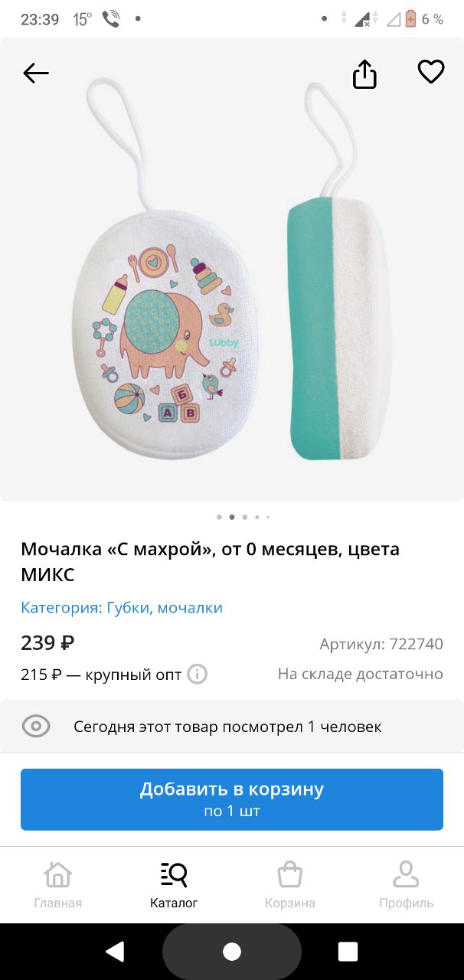Viewport: 464px width, 980px height.
Task: Click Добавить в корзину button
Action: click(232, 799)
